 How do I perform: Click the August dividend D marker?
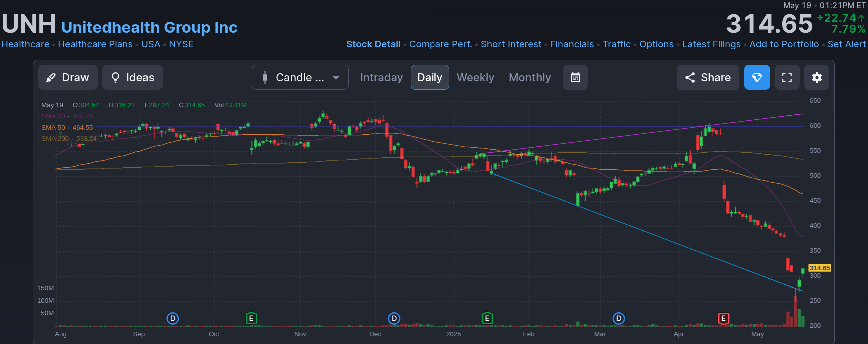tap(173, 318)
